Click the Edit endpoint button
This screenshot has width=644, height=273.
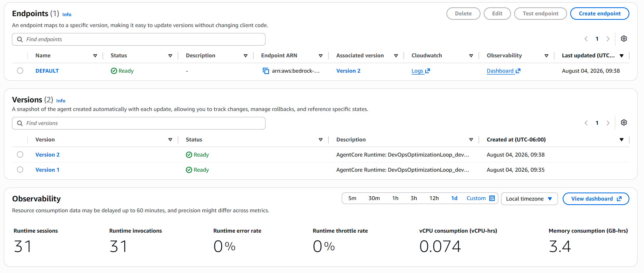[497, 14]
